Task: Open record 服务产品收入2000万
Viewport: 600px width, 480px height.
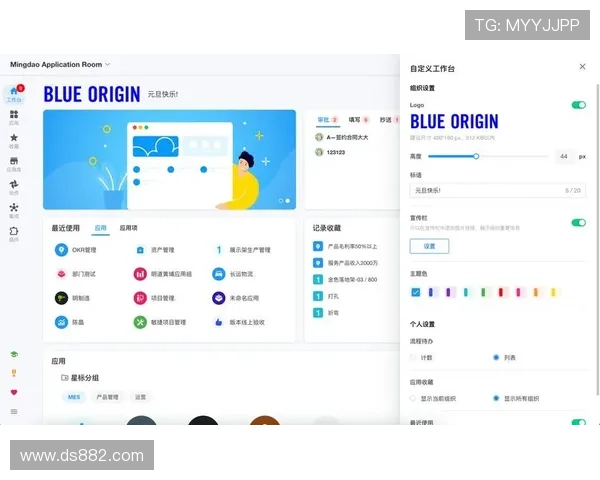Action: point(346,263)
